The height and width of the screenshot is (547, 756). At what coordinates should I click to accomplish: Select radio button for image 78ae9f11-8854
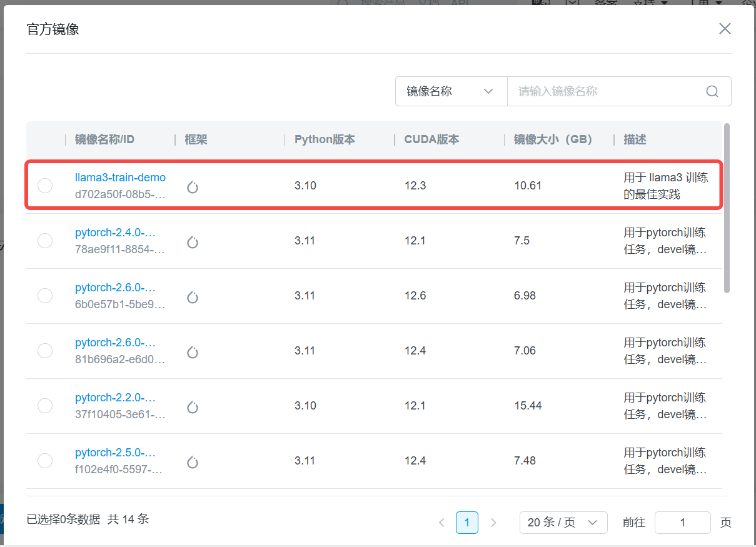point(45,241)
